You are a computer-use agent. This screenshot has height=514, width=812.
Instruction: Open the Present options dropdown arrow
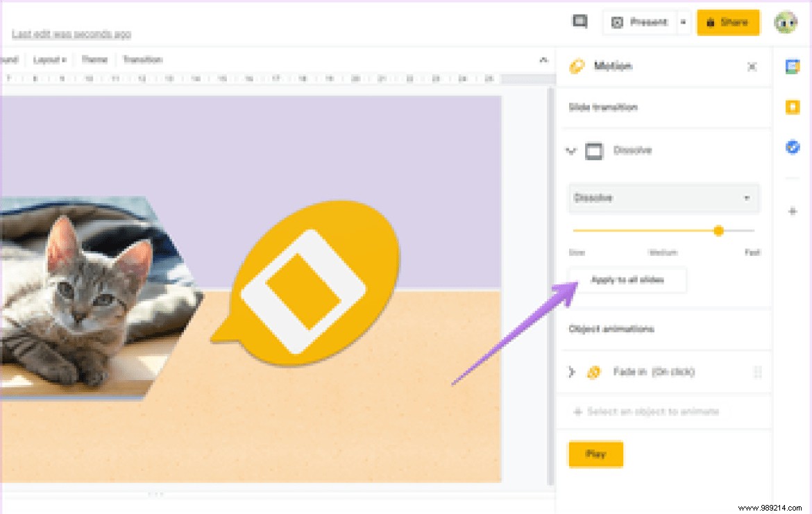(x=683, y=22)
